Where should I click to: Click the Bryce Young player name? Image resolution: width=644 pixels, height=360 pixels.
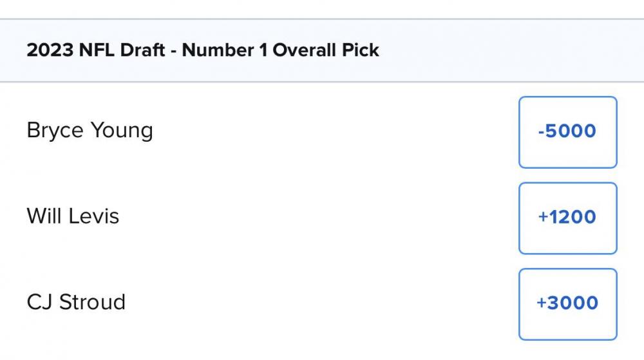tap(90, 131)
